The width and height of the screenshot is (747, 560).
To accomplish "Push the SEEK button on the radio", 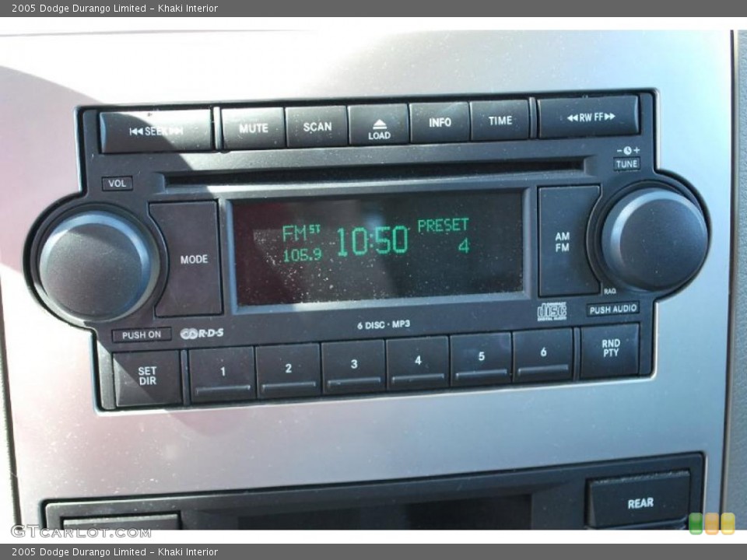I will tap(156, 131).
